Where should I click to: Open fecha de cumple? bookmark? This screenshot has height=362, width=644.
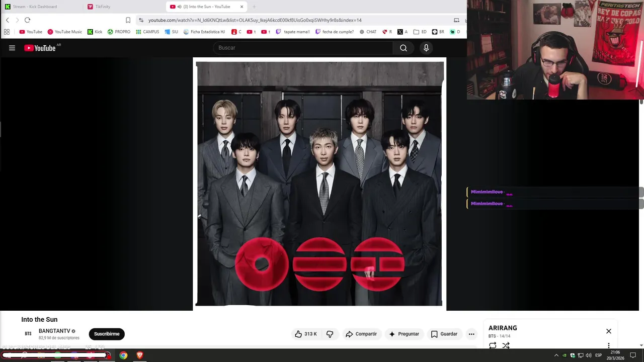pyautogui.click(x=335, y=32)
